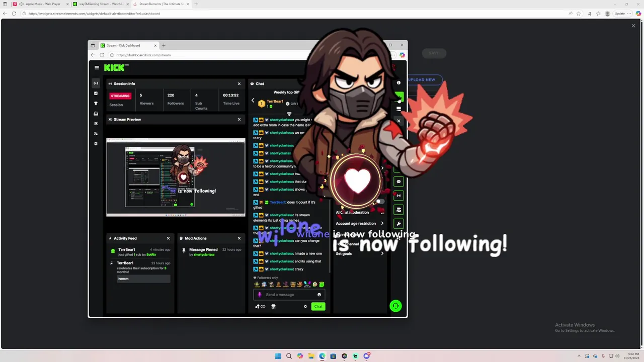Close the Session Info panel

[239, 83]
